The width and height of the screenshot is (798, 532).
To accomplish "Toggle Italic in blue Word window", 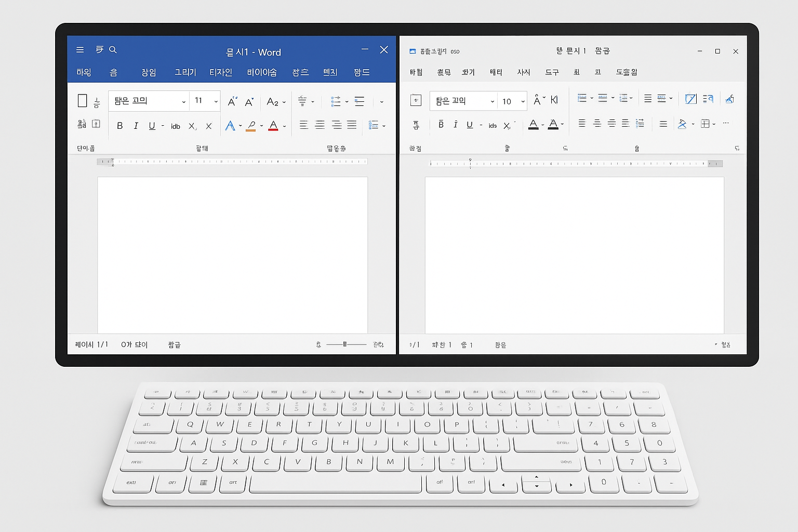I will 136,126.
